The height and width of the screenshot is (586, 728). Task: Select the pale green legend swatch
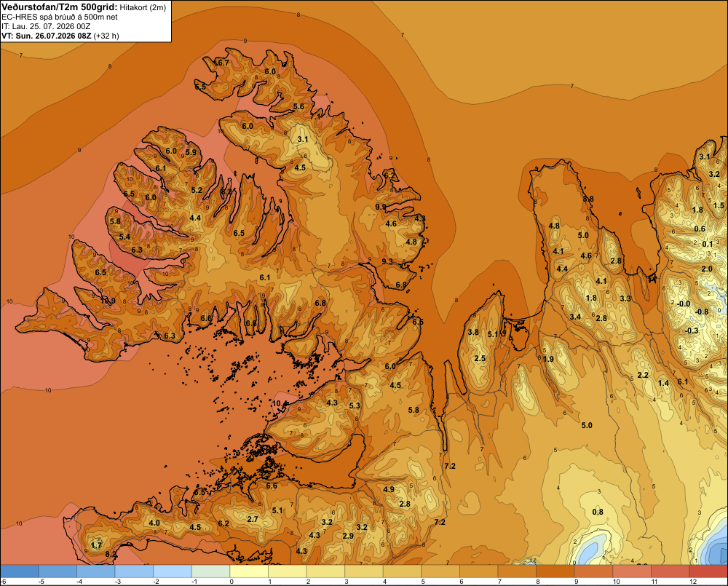(x=211, y=571)
